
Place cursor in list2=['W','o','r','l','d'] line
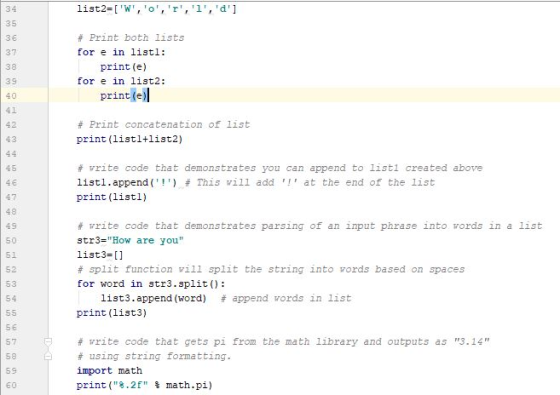click(x=156, y=9)
